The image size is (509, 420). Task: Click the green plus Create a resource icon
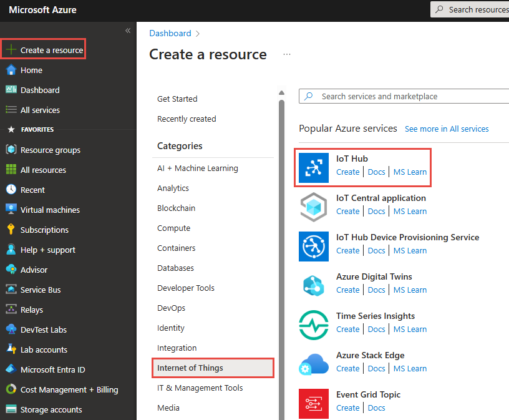(x=11, y=50)
